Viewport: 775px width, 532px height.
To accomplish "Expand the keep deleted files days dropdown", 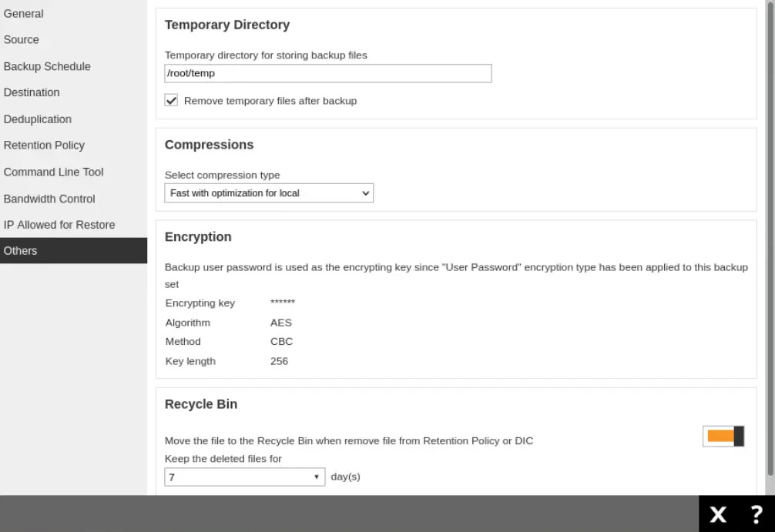I will click(245, 477).
